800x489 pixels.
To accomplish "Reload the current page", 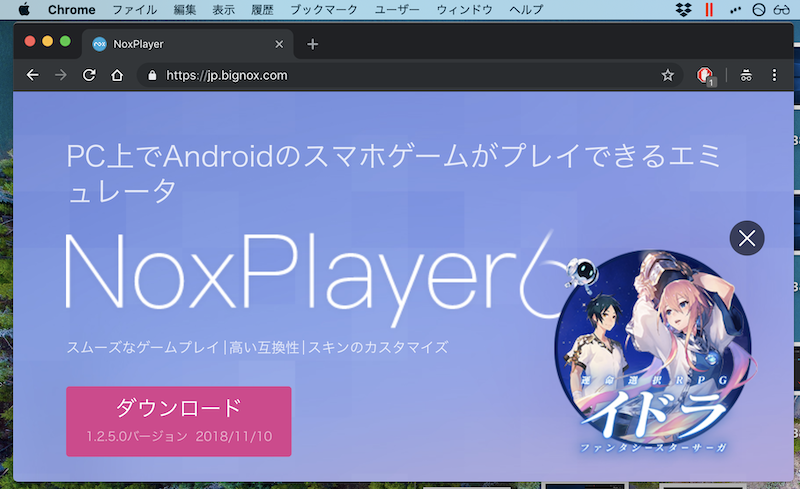I will [x=89, y=76].
